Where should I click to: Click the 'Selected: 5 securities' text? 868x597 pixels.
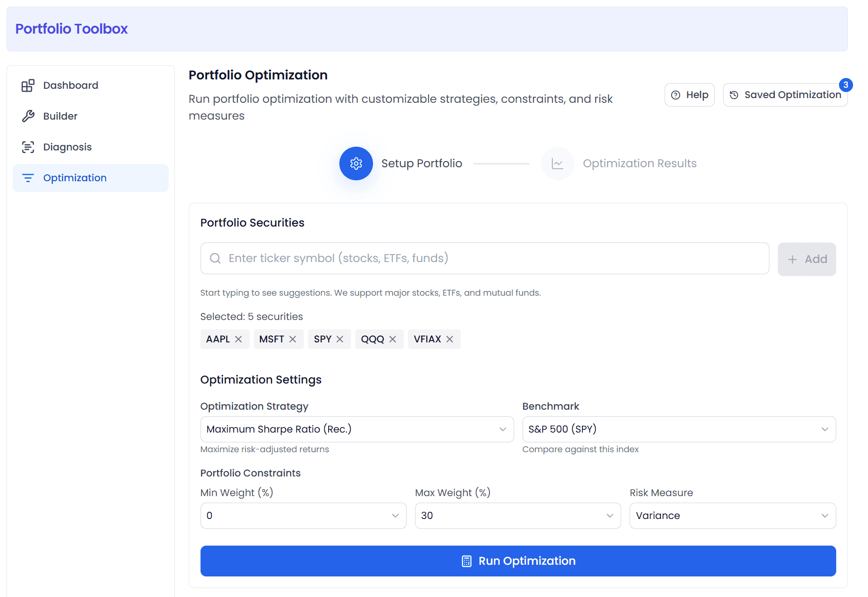click(x=251, y=317)
